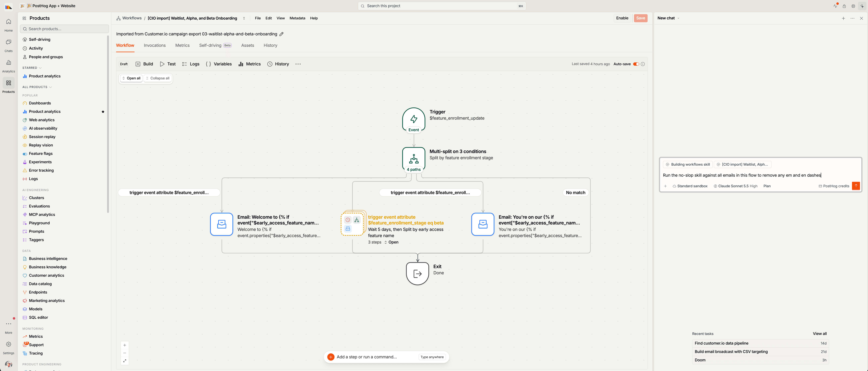Open the Metadata menu
868x371 pixels.
(297, 18)
